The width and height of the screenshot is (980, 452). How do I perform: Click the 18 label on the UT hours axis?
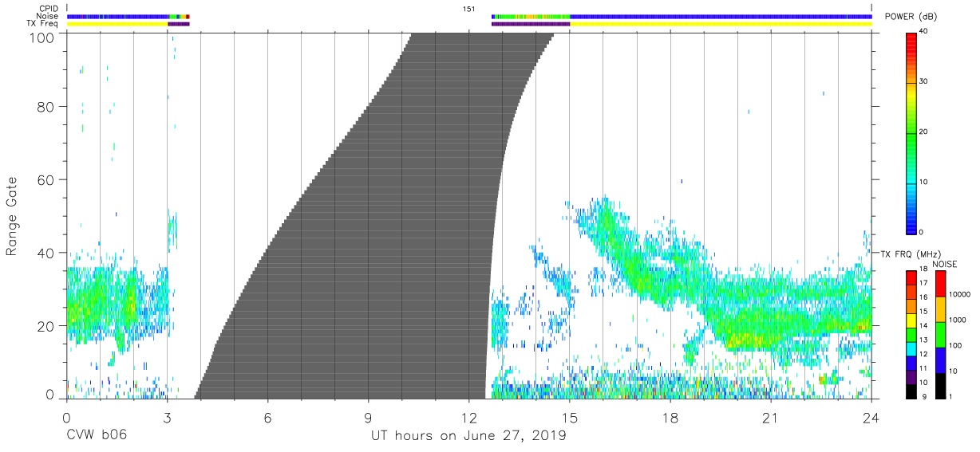click(670, 417)
